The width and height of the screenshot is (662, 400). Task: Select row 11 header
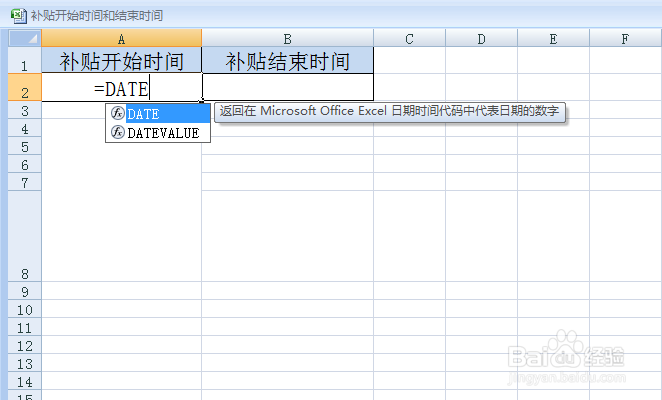click(x=25, y=327)
